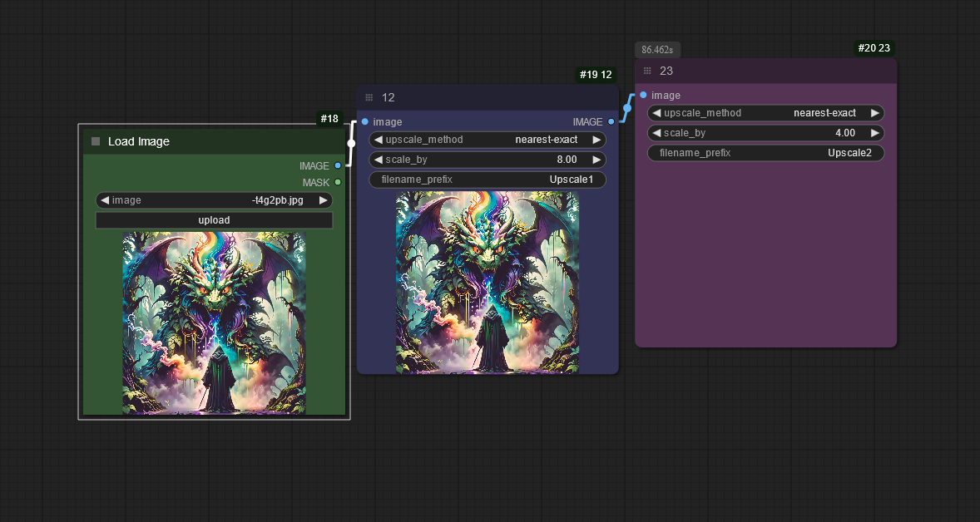This screenshot has height=522, width=980.
Task: Click the Load Image node collapse dot
Action: pyautogui.click(x=96, y=141)
